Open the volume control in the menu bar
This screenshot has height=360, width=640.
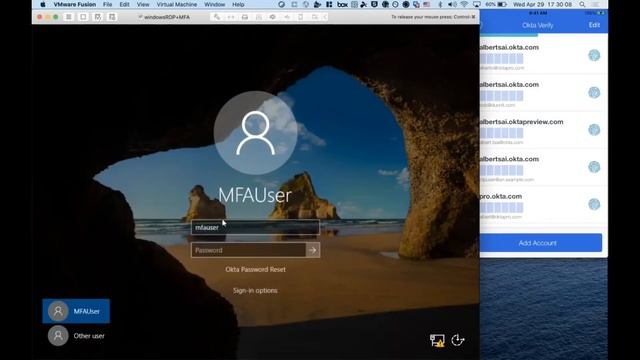452,4
